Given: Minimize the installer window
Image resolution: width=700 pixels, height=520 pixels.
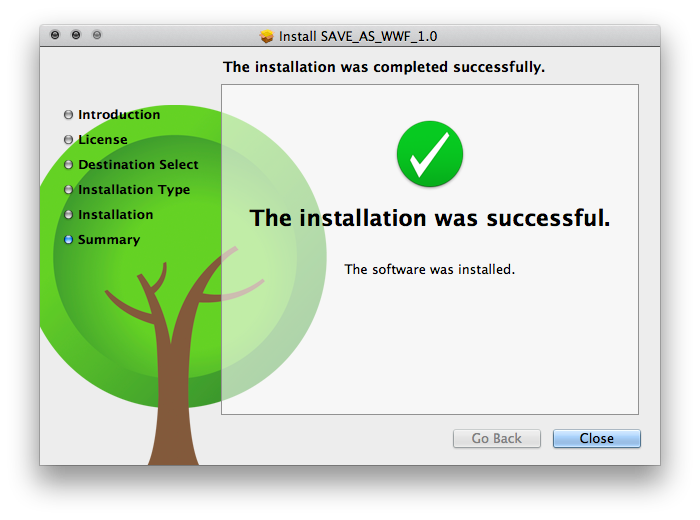Looking at the screenshot, I should coord(76,35).
